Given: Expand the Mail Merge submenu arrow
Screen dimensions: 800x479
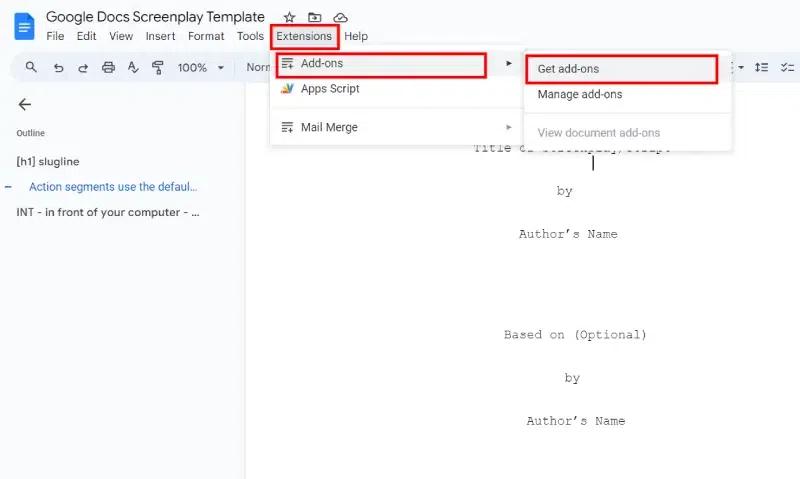Looking at the screenshot, I should pos(509,127).
